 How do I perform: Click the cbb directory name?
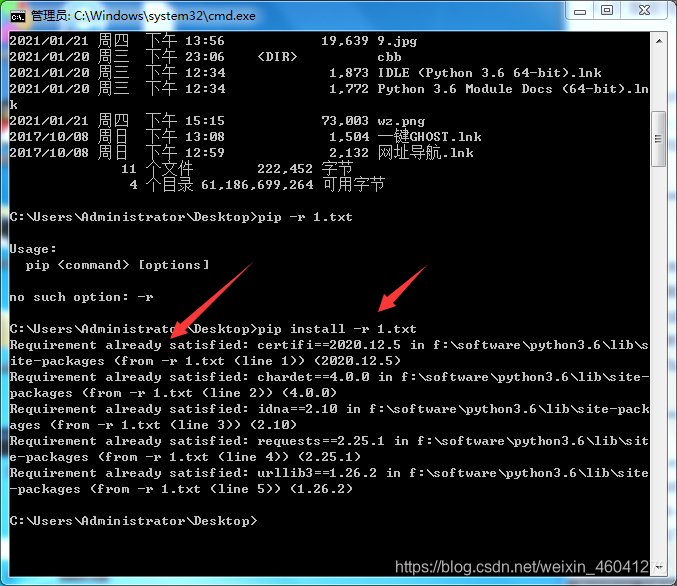point(389,57)
